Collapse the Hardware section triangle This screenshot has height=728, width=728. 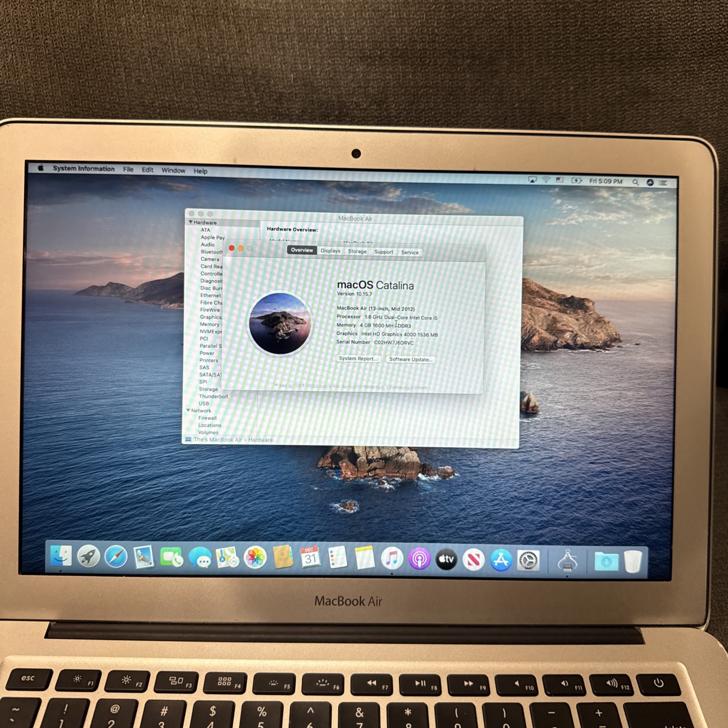pyautogui.click(x=191, y=222)
